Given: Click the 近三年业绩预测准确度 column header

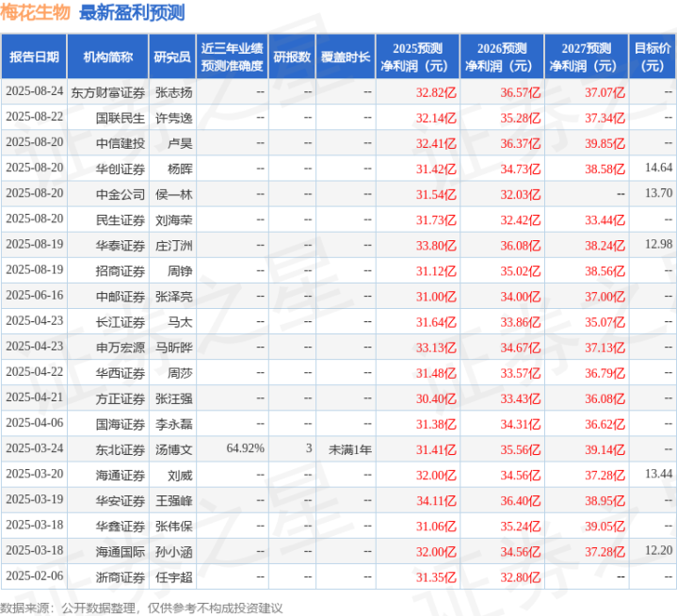Looking at the screenshot, I should click(x=232, y=57).
